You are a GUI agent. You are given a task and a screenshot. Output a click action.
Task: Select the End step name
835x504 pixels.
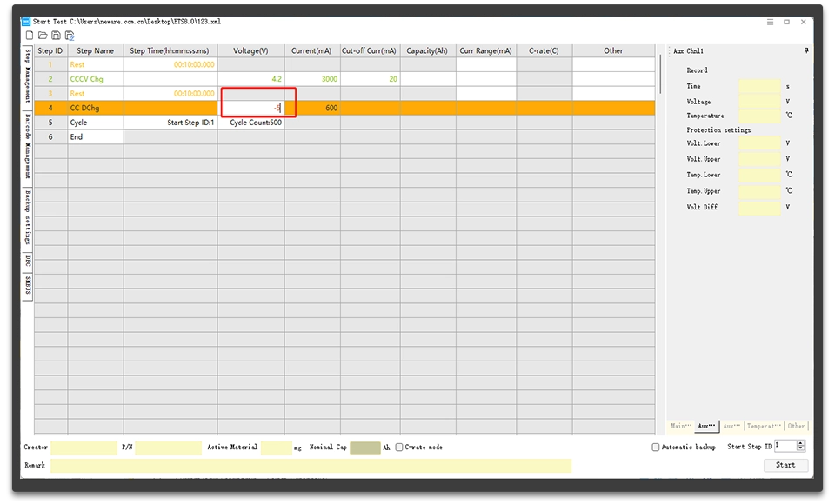(96, 136)
